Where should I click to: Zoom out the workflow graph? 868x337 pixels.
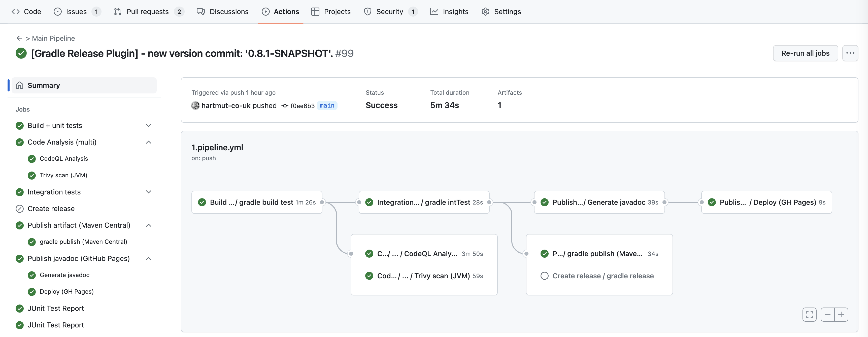pos(827,315)
